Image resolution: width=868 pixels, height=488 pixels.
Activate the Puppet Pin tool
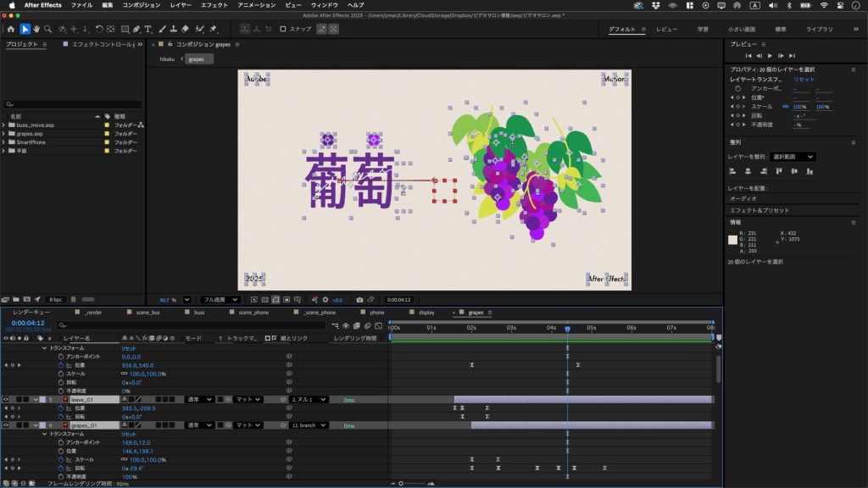click(x=214, y=29)
